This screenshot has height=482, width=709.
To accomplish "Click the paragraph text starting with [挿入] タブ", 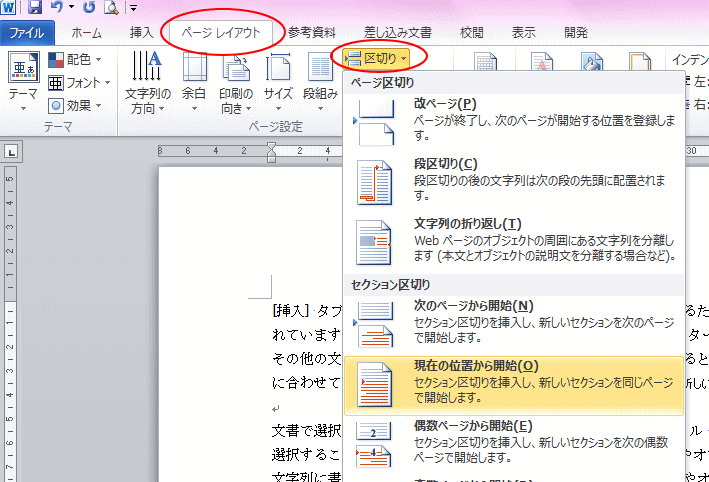I will pos(307,311).
